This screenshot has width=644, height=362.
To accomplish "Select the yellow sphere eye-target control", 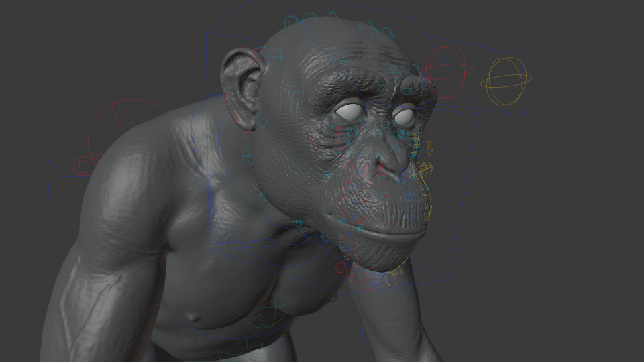I will click(506, 81).
